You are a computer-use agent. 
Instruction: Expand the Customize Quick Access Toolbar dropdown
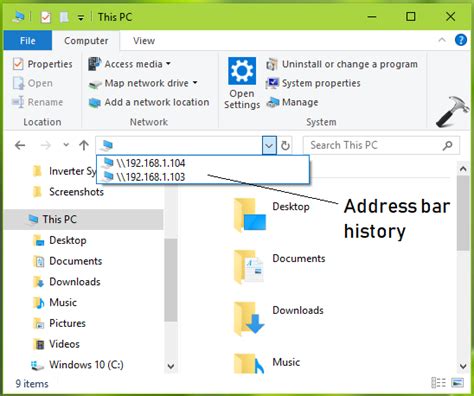[x=81, y=17]
